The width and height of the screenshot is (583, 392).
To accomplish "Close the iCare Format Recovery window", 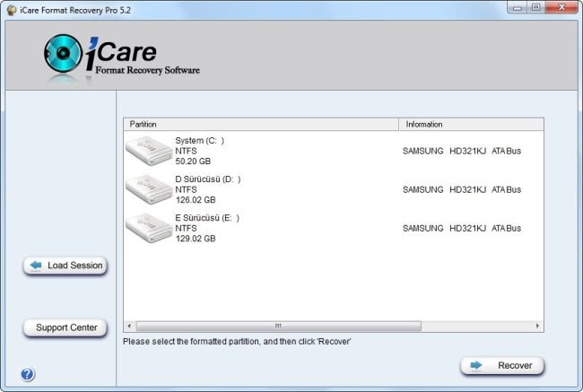I will point(561,7).
